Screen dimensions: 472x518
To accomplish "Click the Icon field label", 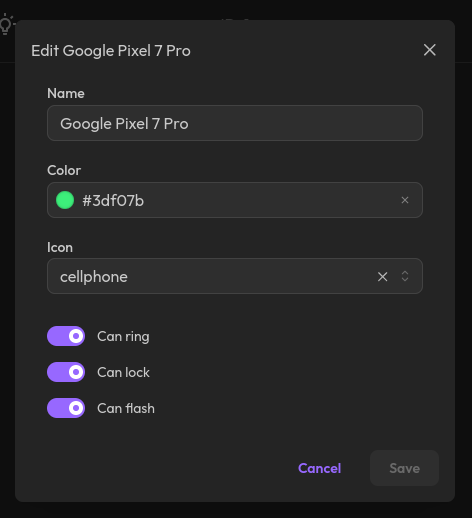I will pos(60,247).
